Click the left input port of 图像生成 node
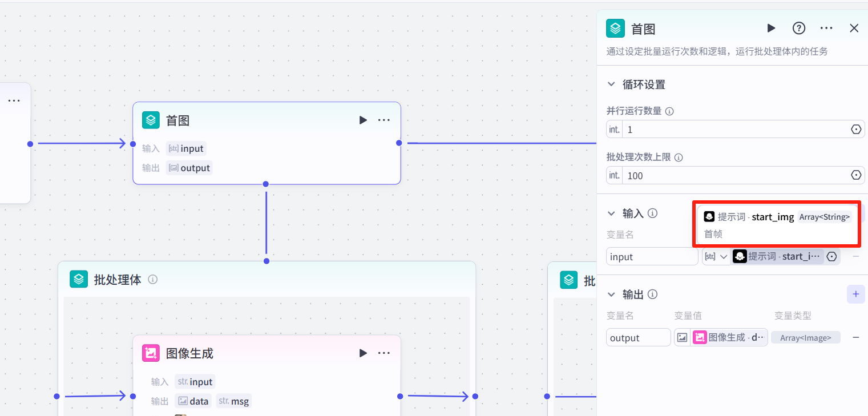Image resolution: width=868 pixels, height=416 pixels. (x=133, y=396)
